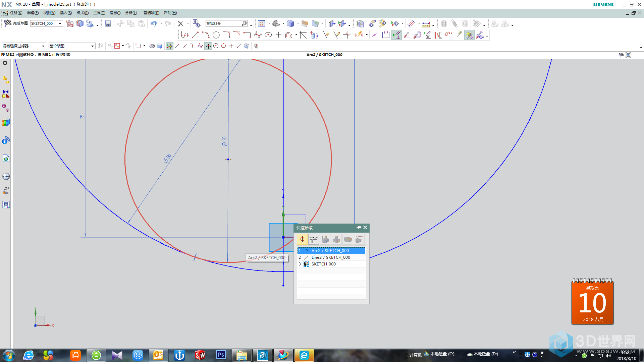Viewport: 644px width, 362px height.
Task: Open the Reorient Sketch icon
Action: (70, 23)
